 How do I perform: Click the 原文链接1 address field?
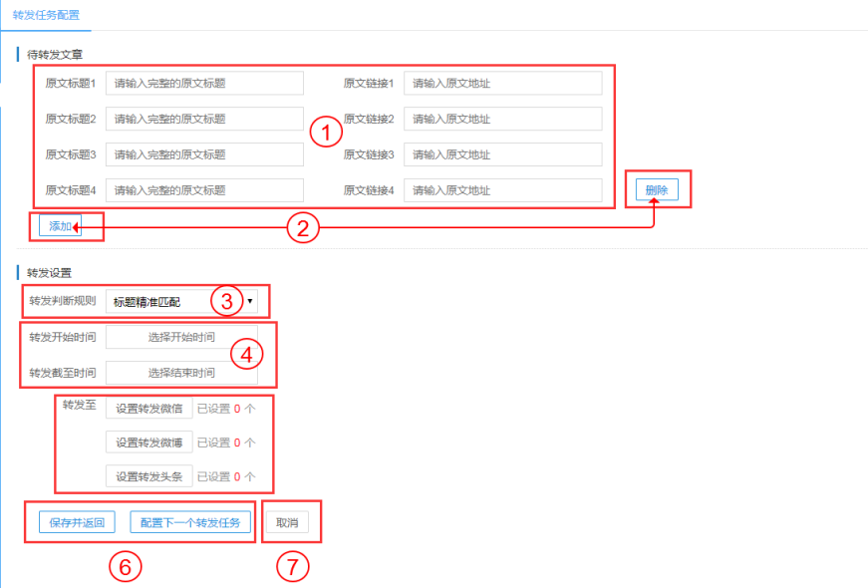502,84
